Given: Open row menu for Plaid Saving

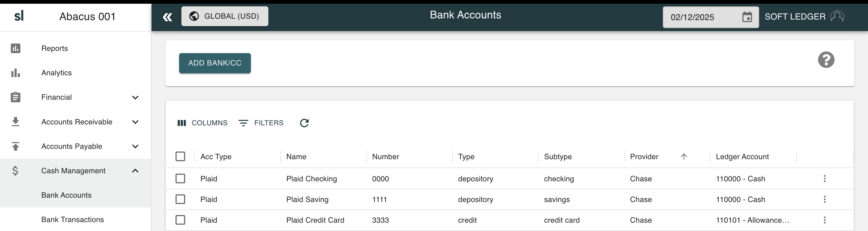Looking at the screenshot, I should coord(825,199).
